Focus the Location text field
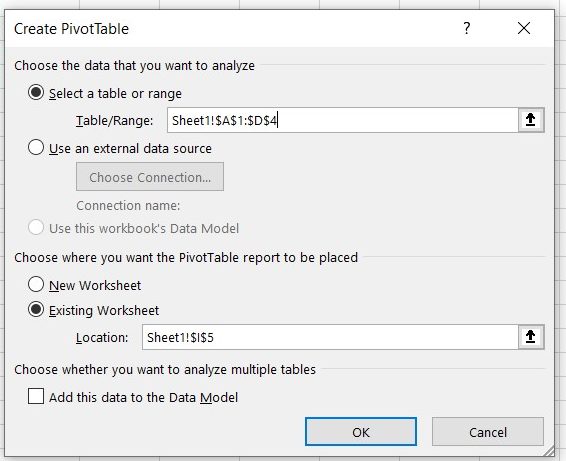 point(330,337)
